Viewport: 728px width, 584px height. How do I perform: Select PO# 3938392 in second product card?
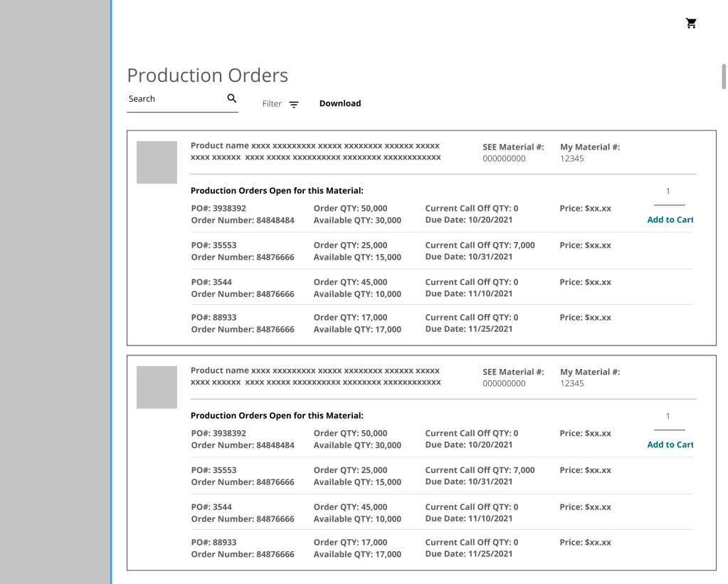[218, 433]
